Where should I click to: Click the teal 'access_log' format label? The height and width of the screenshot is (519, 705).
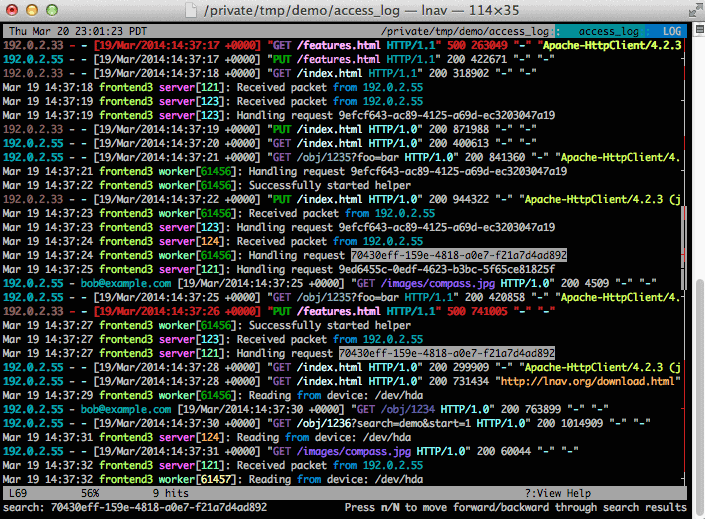point(608,31)
